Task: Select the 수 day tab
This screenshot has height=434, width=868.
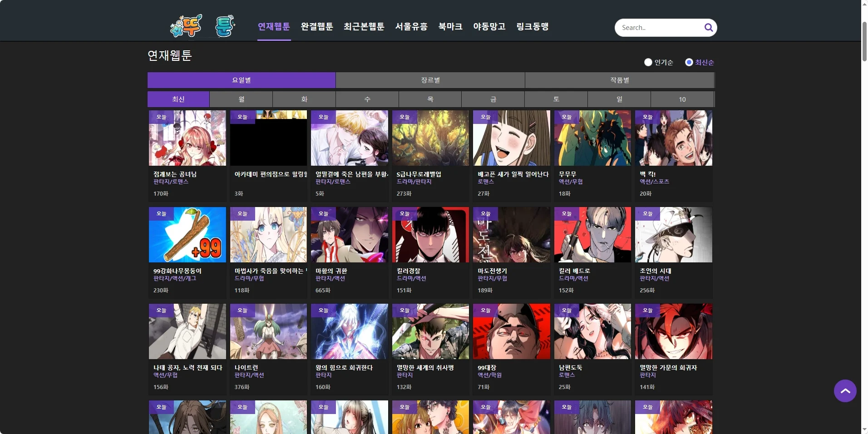Action: coord(367,99)
